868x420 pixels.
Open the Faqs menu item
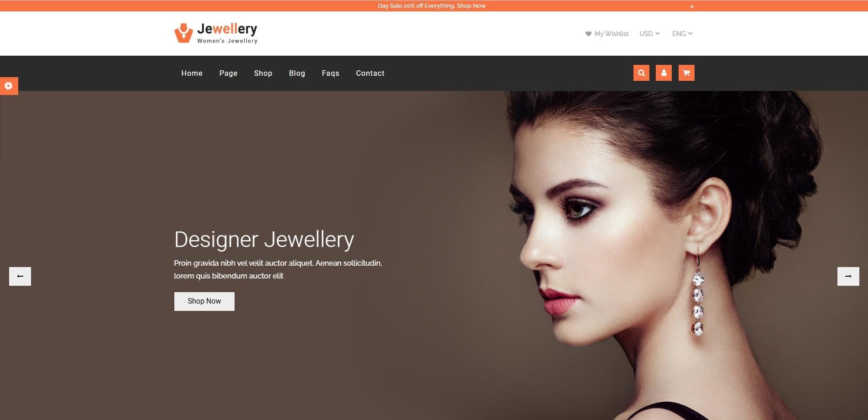(x=330, y=73)
